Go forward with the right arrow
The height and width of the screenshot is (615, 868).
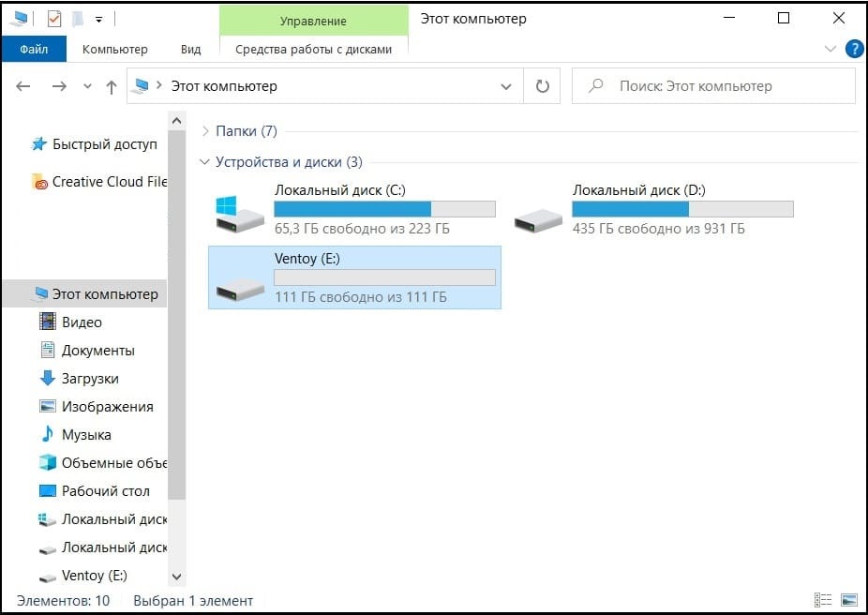59,86
